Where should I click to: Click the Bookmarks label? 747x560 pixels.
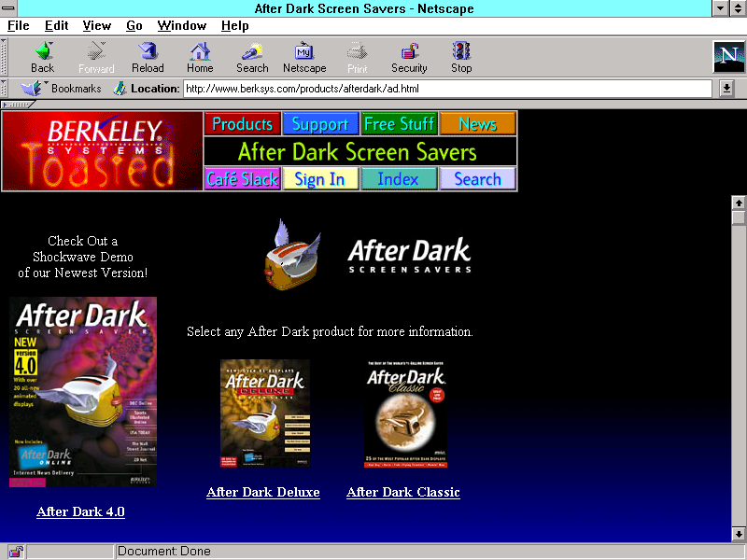77,89
